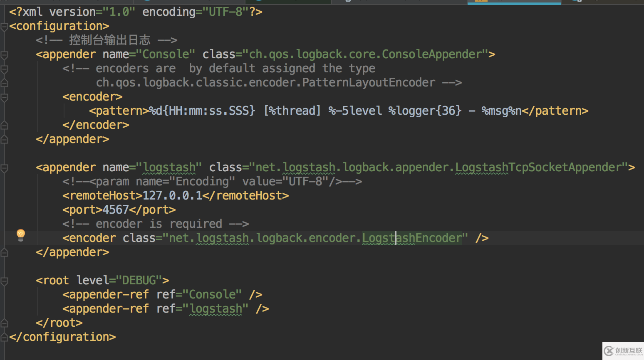Click fold marker at Console's closing appender tag

click(5, 139)
